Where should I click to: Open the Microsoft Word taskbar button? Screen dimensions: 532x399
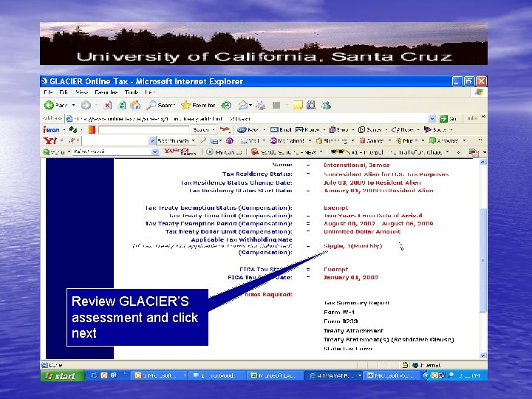pyautogui.click(x=391, y=375)
